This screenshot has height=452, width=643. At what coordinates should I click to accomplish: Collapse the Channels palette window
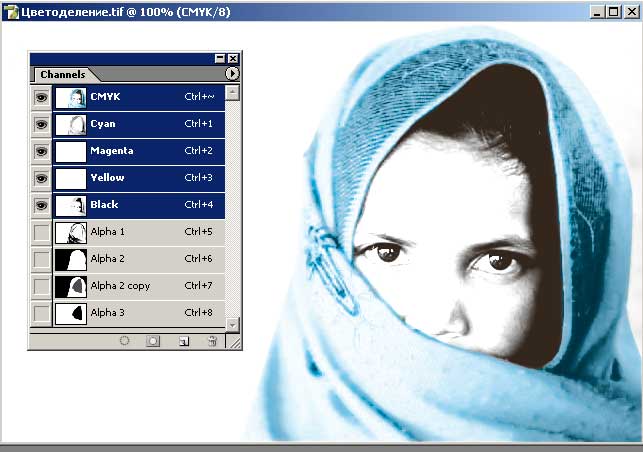point(220,59)
